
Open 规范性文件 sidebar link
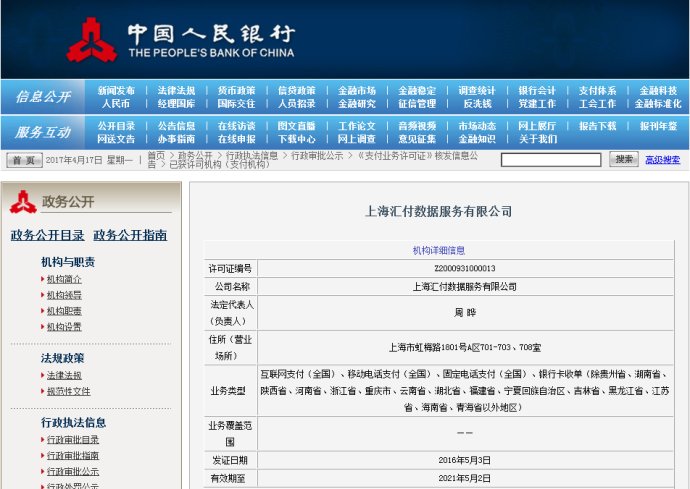[69, 391]
